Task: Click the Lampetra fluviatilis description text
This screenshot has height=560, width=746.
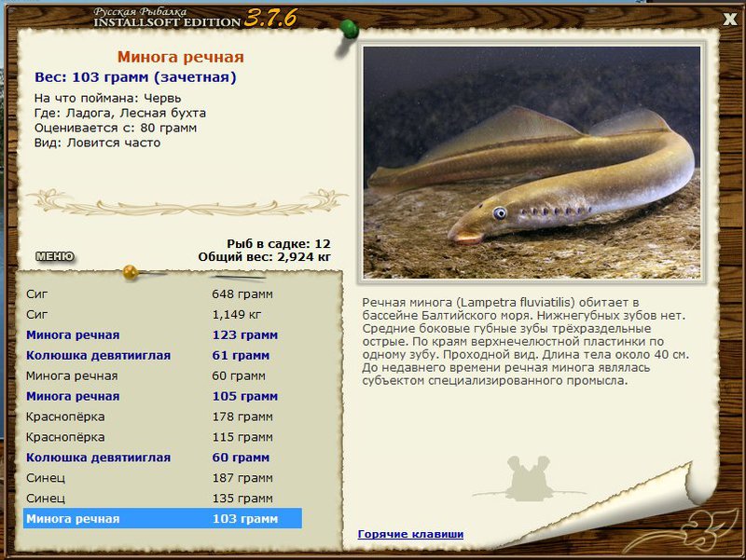Action: point(525,341)
